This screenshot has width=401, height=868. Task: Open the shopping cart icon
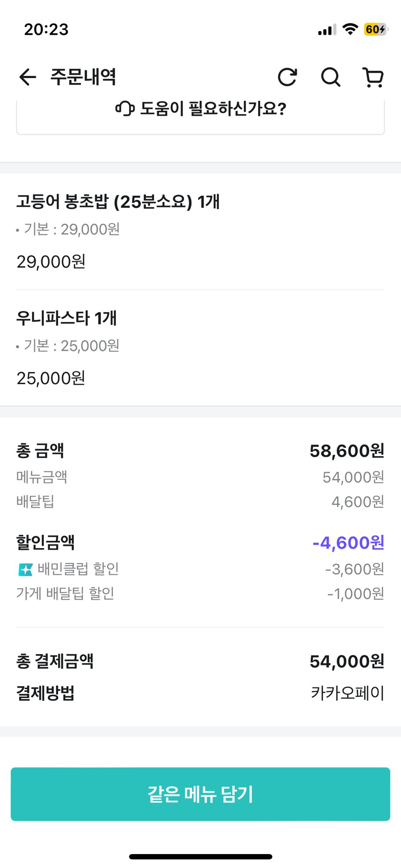pos(373,77)
